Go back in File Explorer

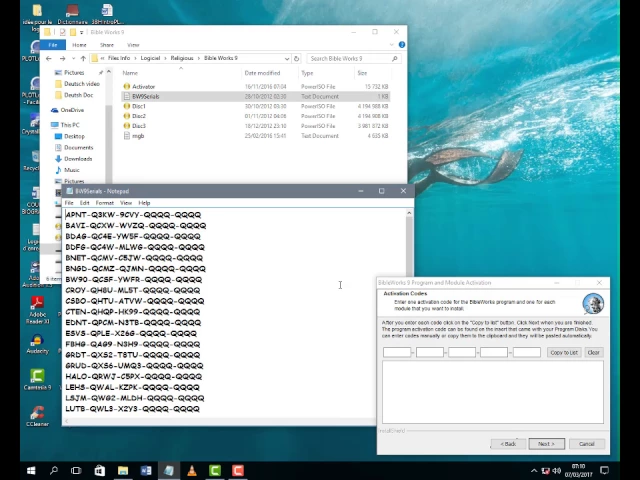[49, 58]
